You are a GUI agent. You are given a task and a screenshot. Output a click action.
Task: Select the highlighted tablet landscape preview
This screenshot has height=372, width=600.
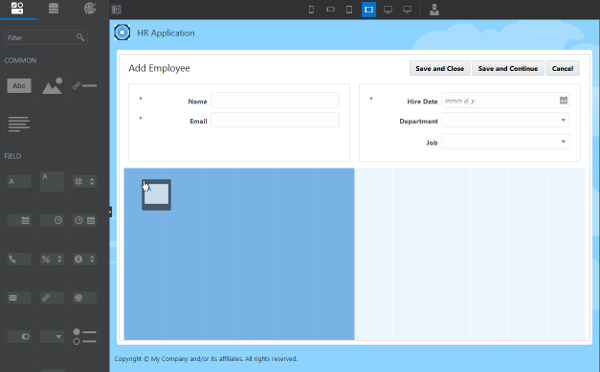pos(369,10)
